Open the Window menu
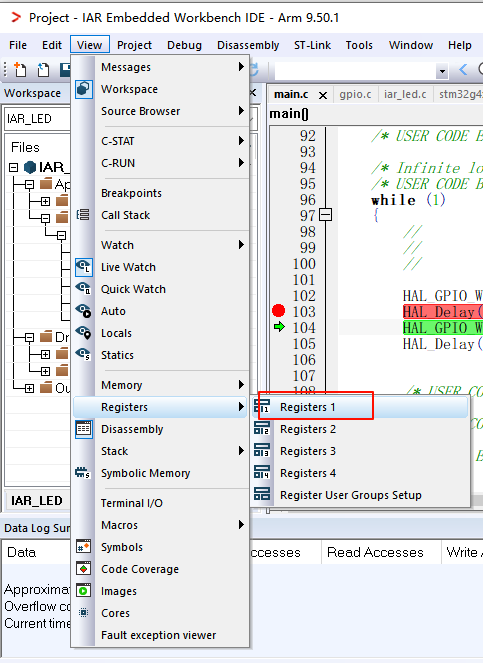 411,45
